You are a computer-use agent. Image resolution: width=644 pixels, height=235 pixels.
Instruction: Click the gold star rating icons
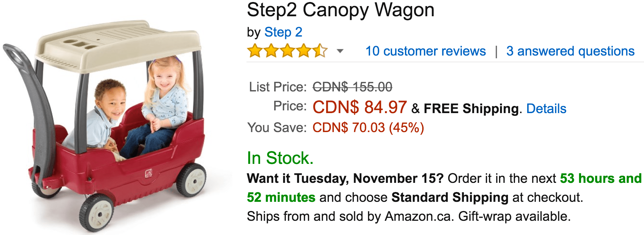[287, 51]
